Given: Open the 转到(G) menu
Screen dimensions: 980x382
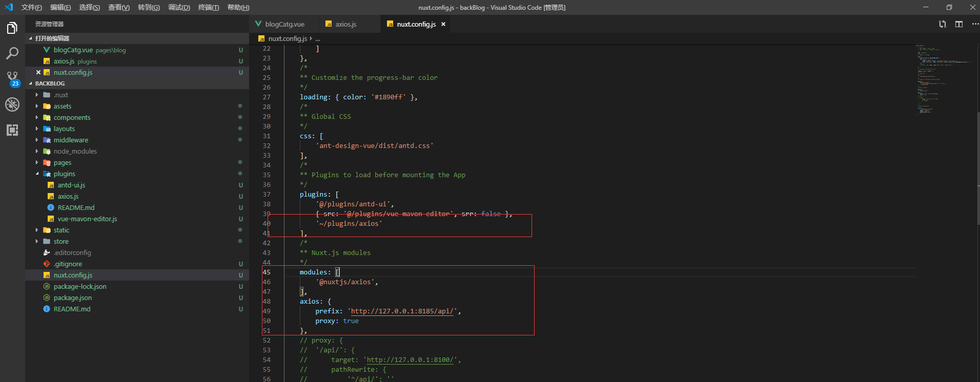Looking at the screenshot, I should coord(149,7).
